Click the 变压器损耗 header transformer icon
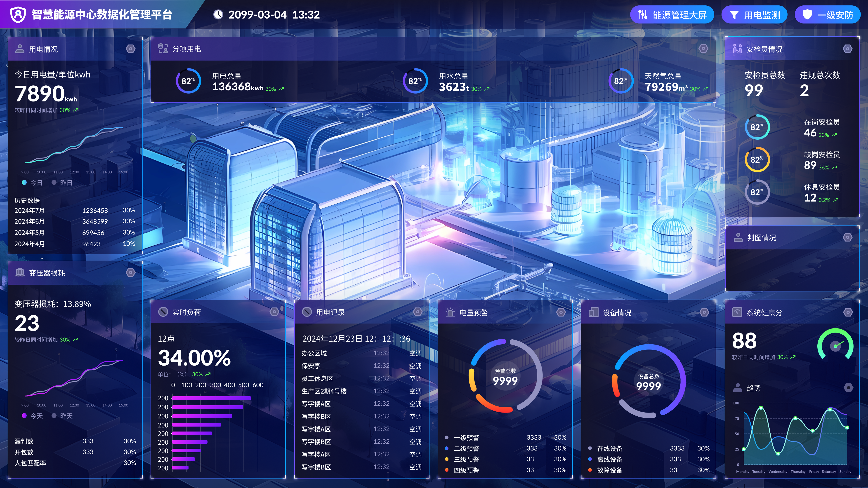 click(x=20, y=272)
